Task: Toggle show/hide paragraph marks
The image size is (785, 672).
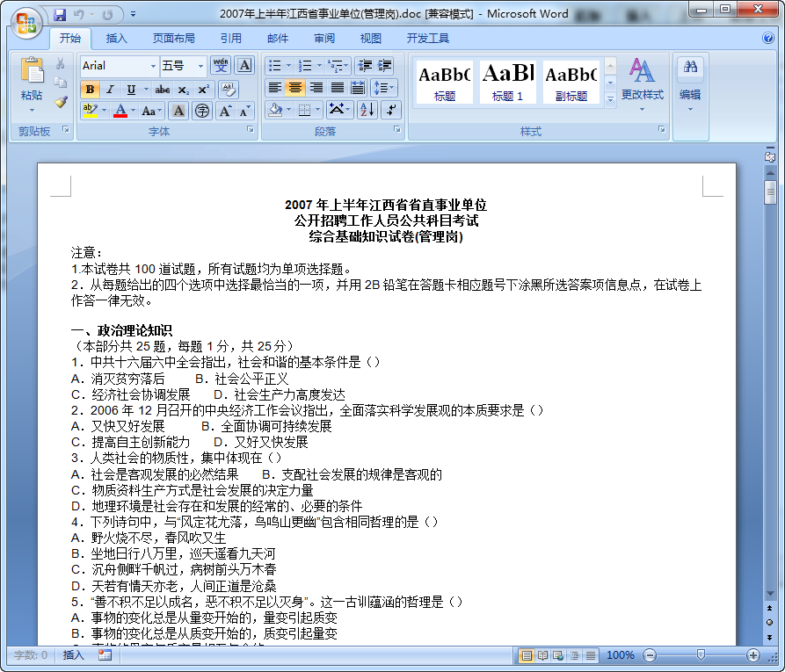Action: click(392, 109)
